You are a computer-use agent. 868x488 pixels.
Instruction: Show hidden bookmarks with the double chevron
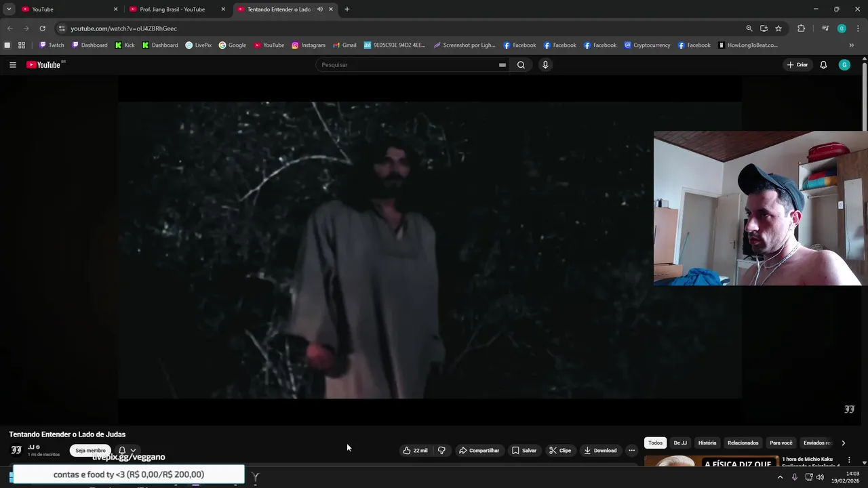[852, 45]
